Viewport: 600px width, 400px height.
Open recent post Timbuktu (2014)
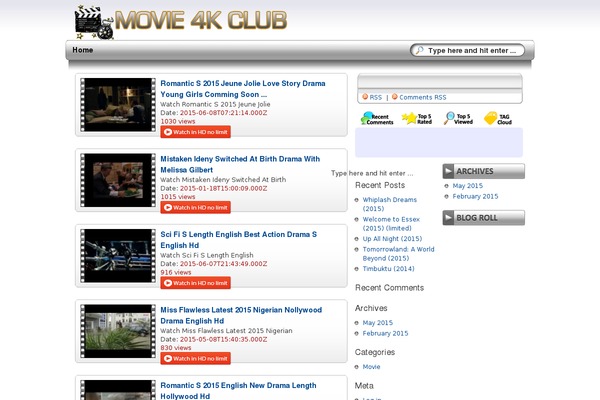pyautogui.click(x=388, y=269)
